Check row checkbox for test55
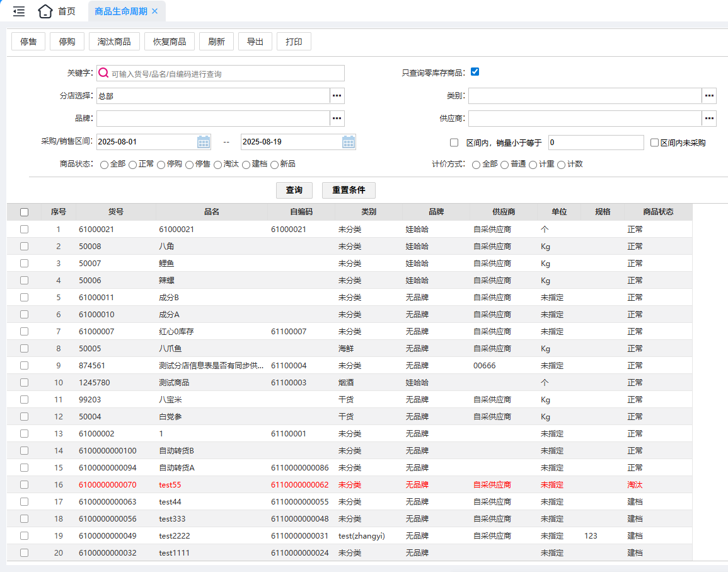This screenshot has width=728, height=572. tap(24, 484)
